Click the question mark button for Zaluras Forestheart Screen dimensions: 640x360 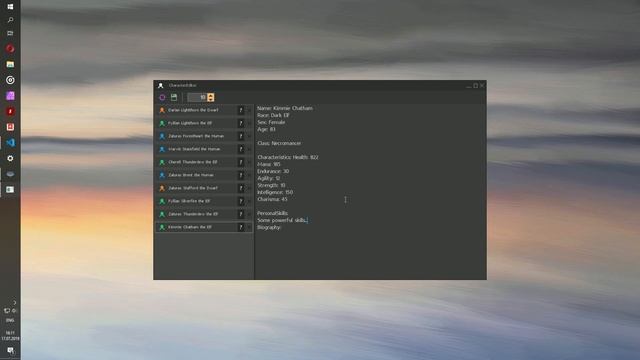click(241, 136)
